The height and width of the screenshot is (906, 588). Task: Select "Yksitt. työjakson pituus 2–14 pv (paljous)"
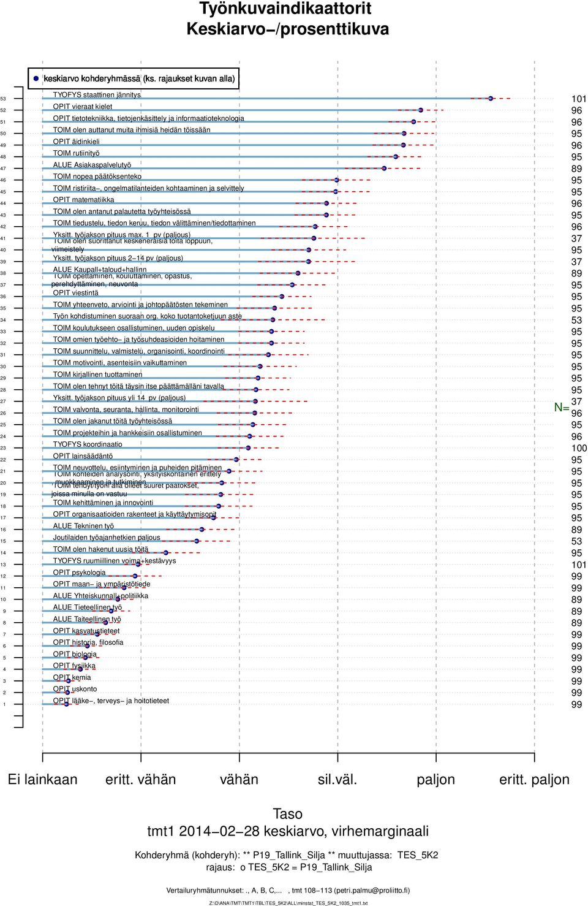[x=118, y=258]
